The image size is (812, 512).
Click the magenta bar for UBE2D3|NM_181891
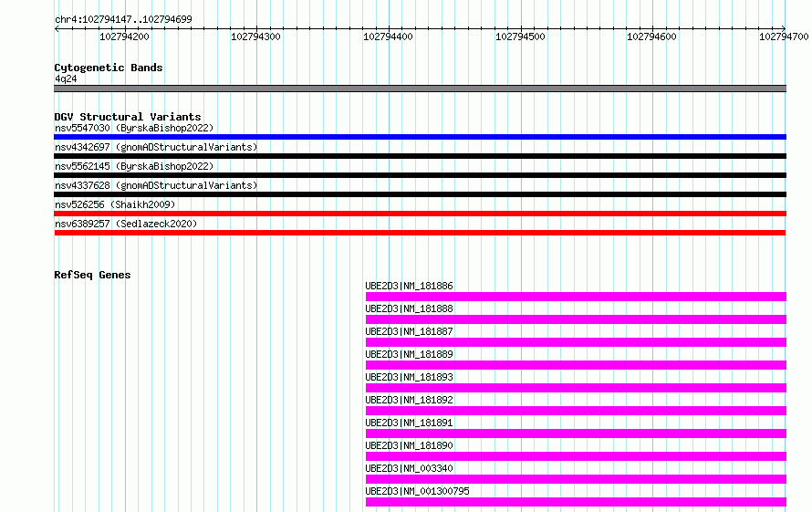[x=576, y=434]
